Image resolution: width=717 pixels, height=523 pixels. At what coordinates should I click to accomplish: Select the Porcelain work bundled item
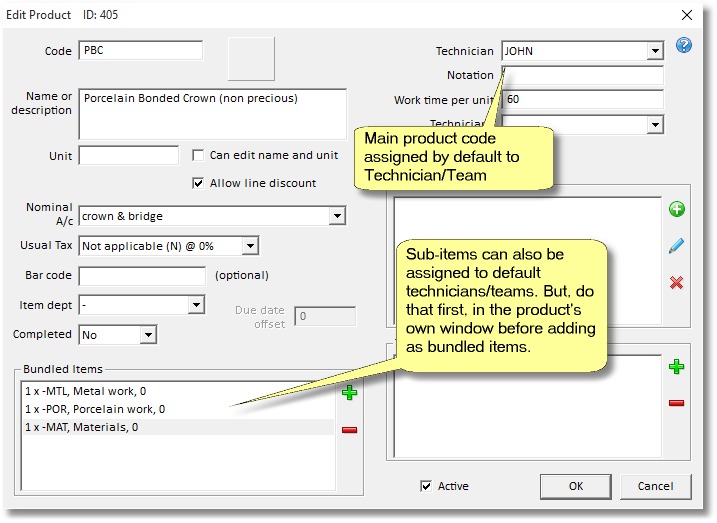tap(95, 409)
